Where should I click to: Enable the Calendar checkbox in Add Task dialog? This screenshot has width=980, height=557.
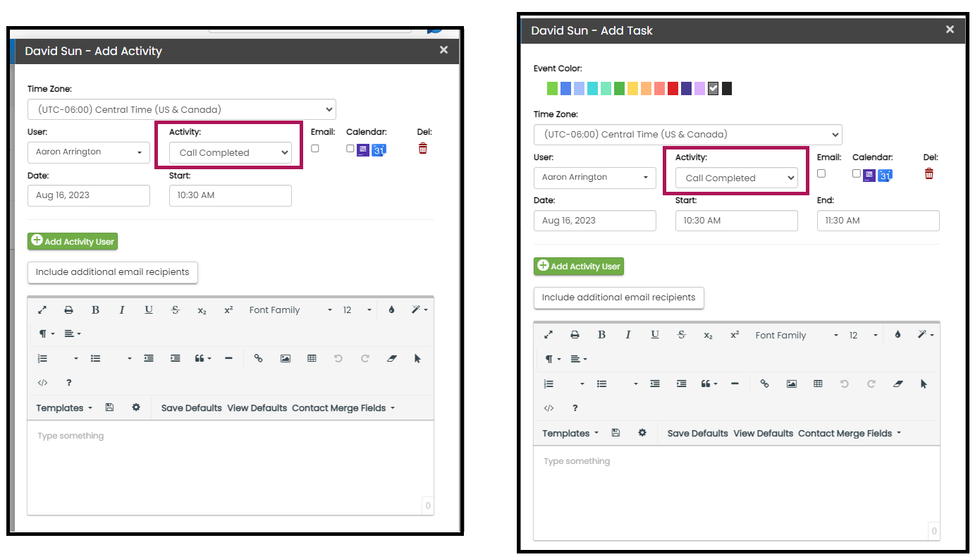(x=856, y=173)
